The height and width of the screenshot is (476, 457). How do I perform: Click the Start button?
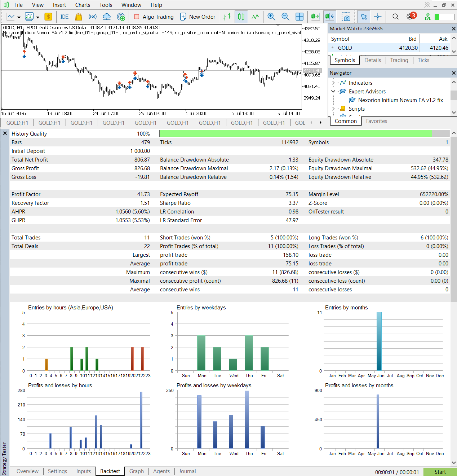click(440, 472)
